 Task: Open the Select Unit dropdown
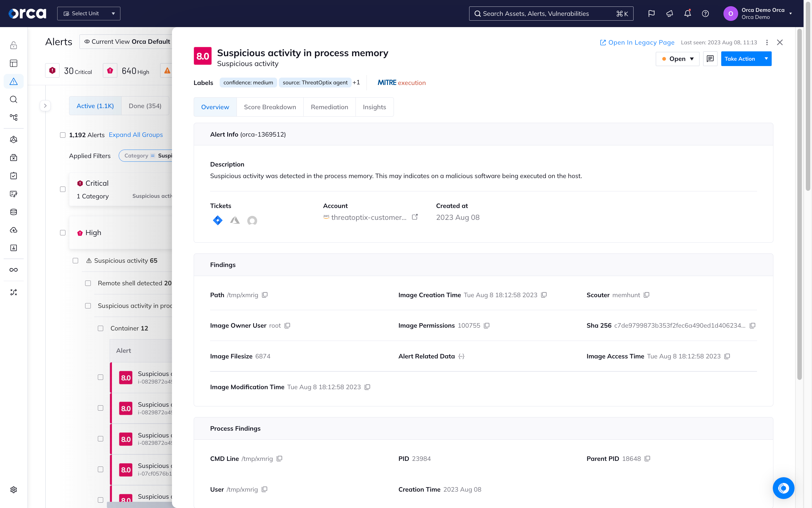click(89, 14)
